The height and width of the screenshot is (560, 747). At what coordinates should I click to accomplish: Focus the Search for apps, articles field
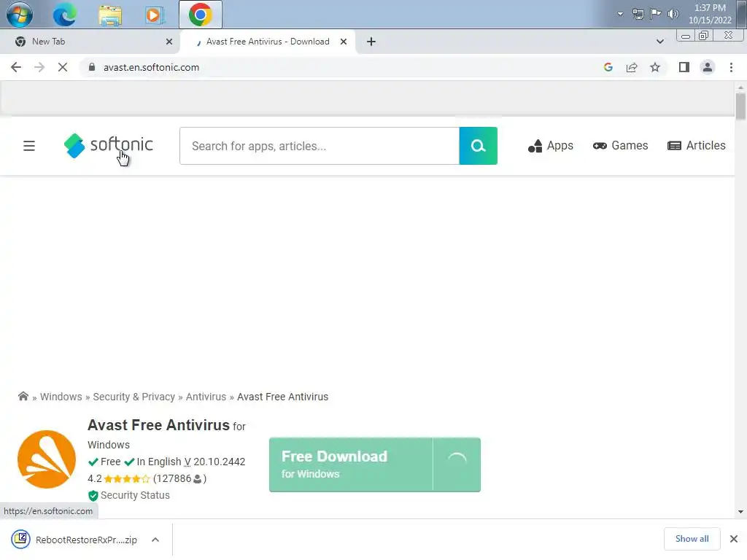pos(320,146)
